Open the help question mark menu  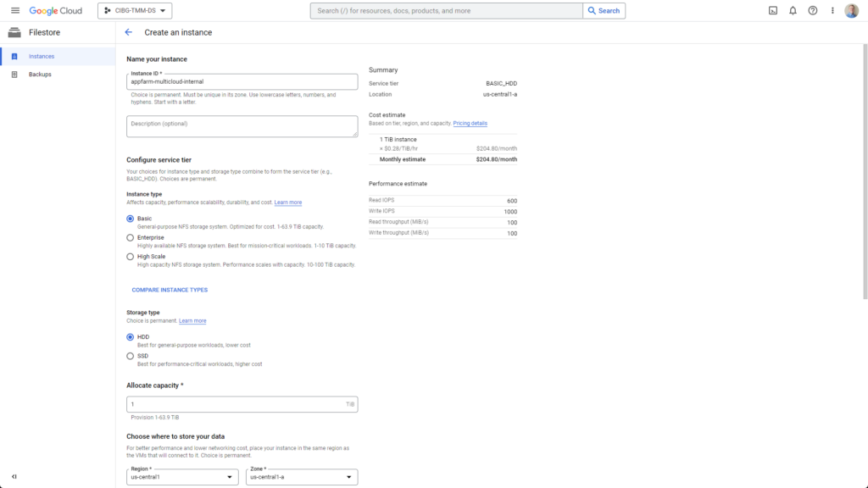pos(813,11)
